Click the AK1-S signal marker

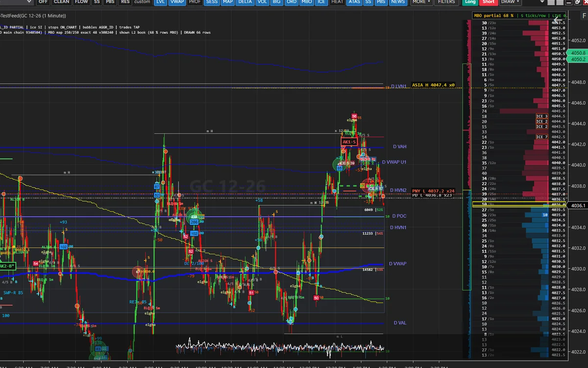point(349,142)
